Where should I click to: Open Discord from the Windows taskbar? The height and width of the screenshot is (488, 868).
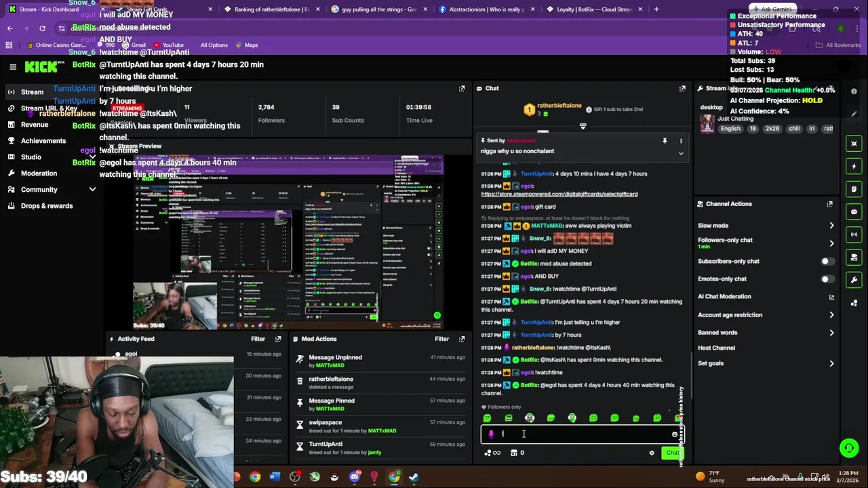(x=354, y=477)
